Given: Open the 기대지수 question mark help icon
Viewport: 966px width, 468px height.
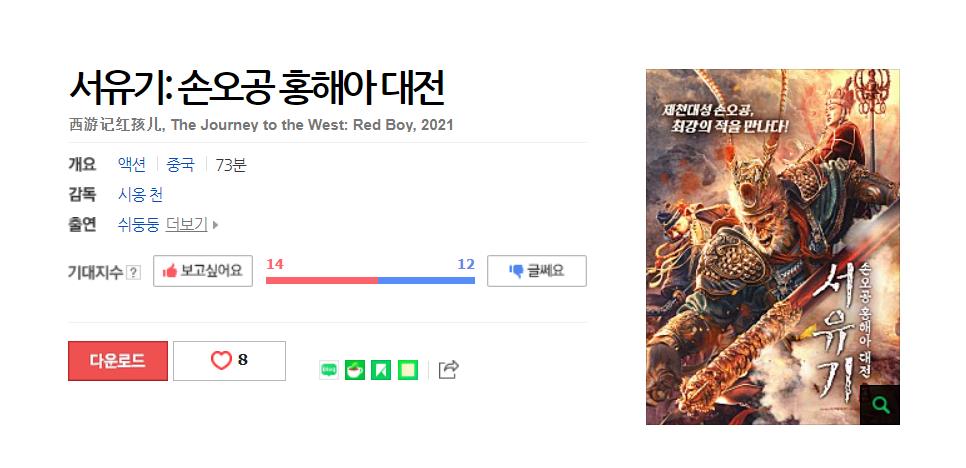Looking at the screenshot, I should [x=133, y=272].
